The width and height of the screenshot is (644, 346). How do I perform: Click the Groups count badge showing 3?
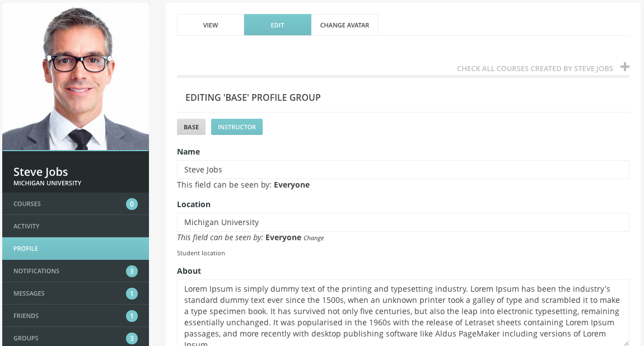(x=132, y=339)
